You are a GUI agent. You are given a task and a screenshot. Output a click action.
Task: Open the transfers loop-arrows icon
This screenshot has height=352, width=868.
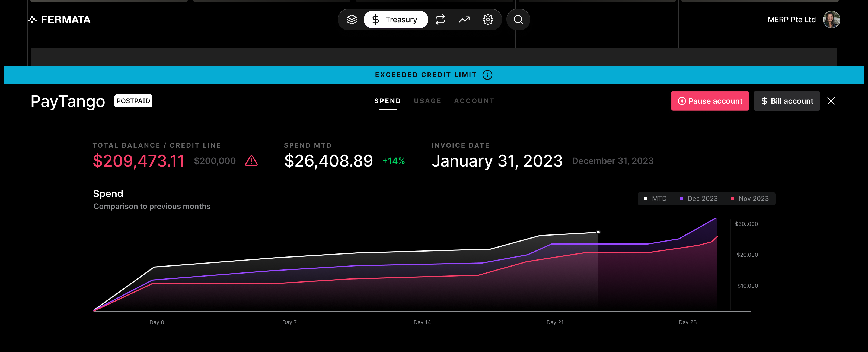pos(440,20)
